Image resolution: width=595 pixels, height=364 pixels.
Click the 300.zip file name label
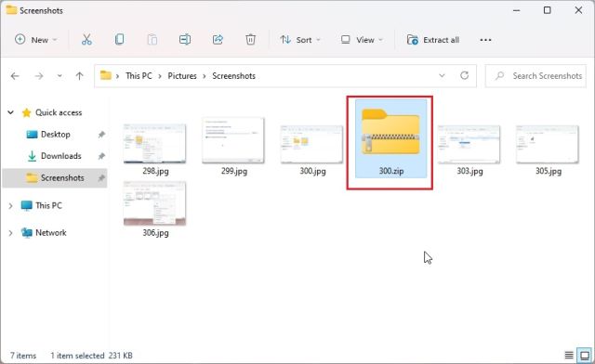391,171
